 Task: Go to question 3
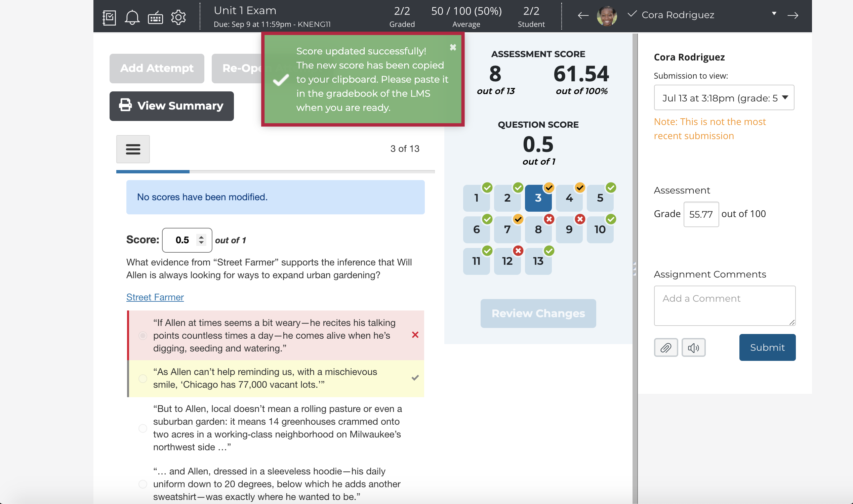point(538,198)
